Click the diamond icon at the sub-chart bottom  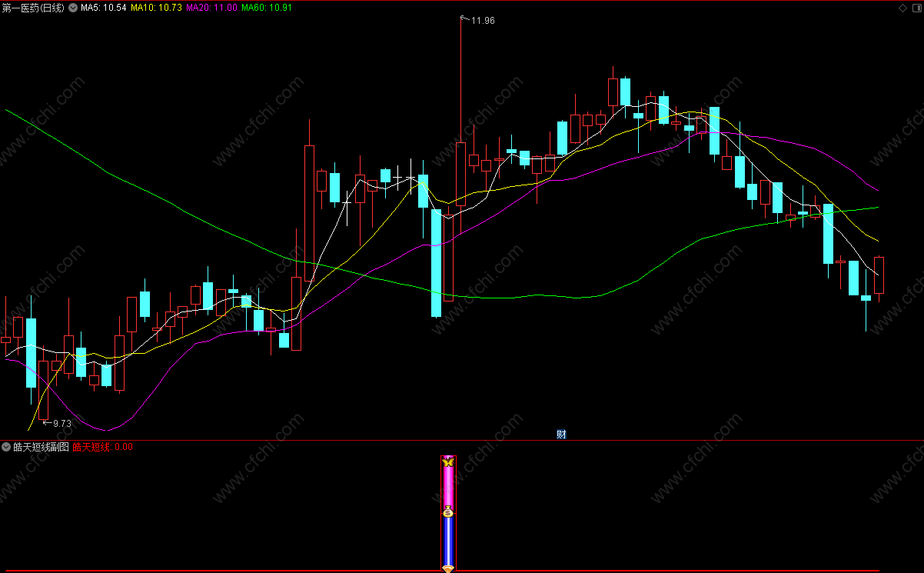point(448,568)
